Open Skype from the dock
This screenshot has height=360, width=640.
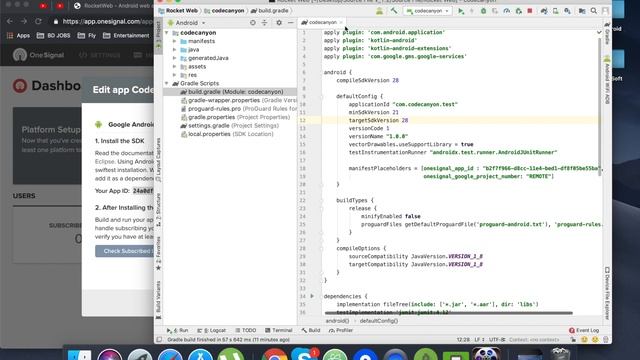(304, 354)
